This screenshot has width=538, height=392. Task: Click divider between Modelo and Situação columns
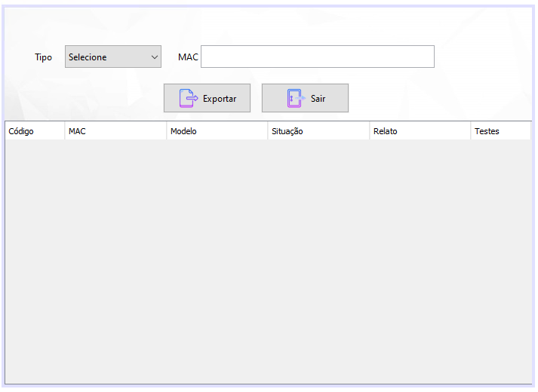pos(268,131)
